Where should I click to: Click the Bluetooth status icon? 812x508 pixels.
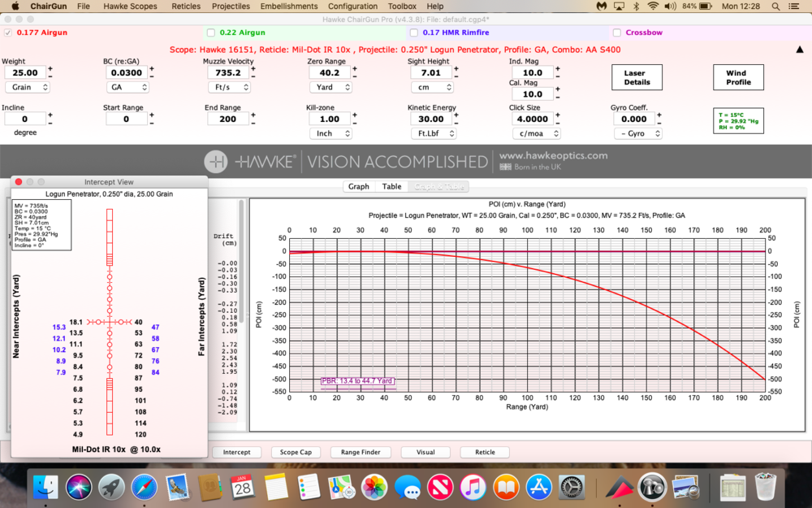636,7
